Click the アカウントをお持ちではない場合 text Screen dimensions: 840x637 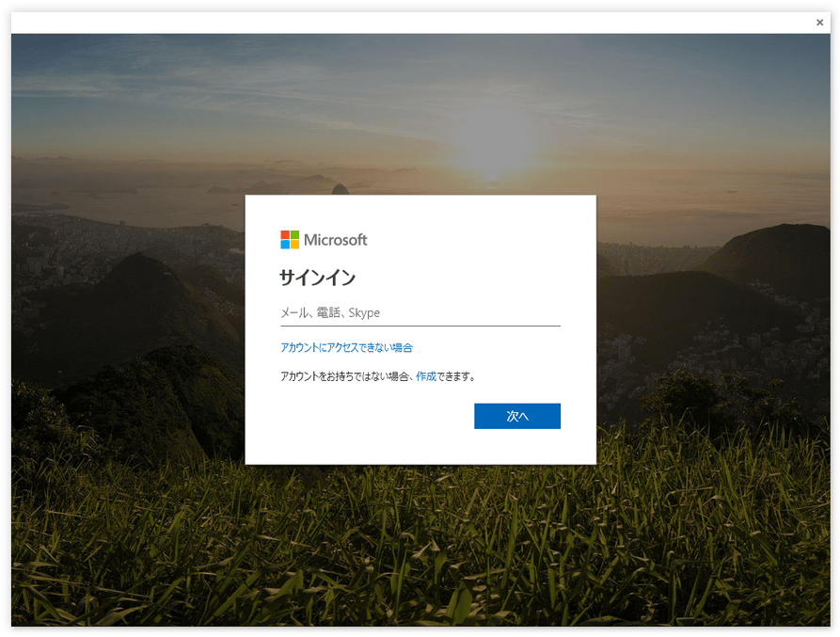(344, 376)
